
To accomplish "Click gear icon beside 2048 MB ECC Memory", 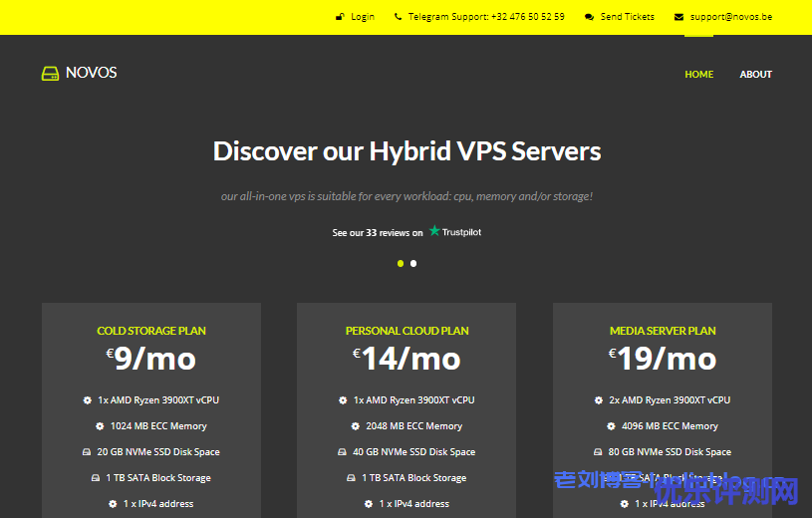I will point(356,425).
